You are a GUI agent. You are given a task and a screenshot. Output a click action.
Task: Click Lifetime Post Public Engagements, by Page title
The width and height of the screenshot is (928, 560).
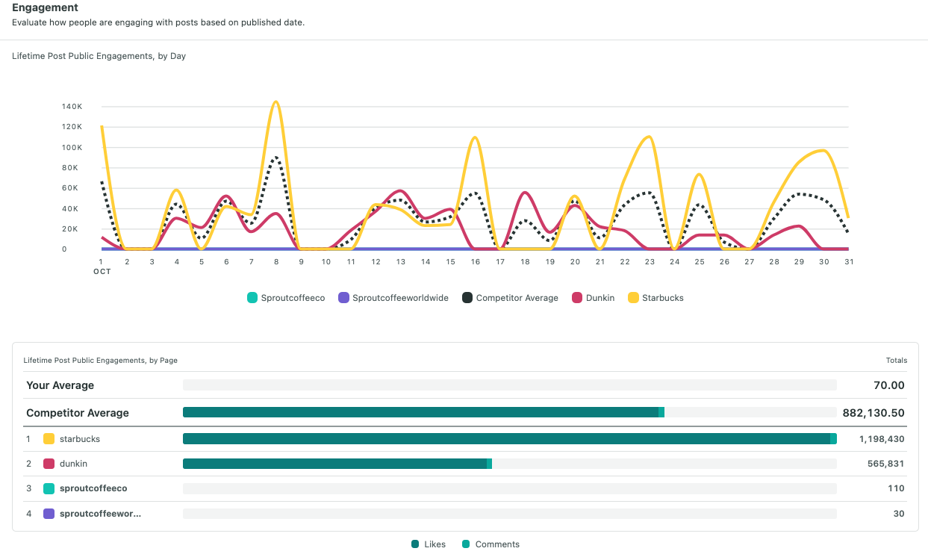pyautogui.click(x=100, y=360)
